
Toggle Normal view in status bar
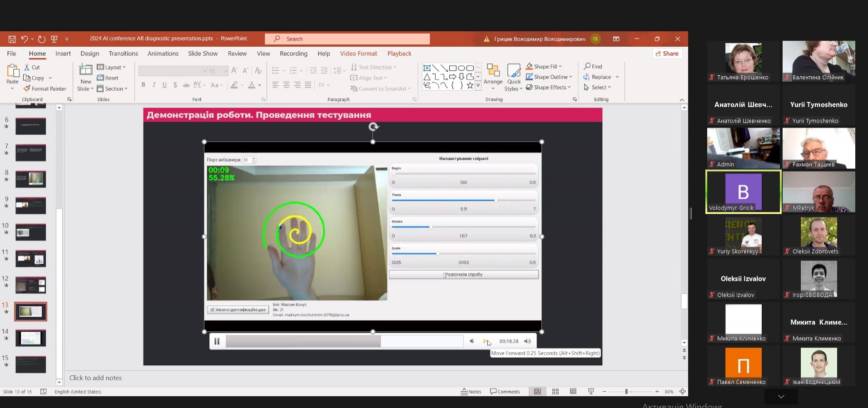(537, 392)
